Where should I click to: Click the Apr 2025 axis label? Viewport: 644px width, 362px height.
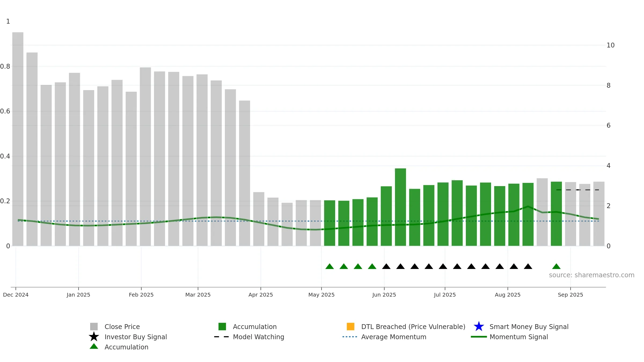(x=261, y=295)
